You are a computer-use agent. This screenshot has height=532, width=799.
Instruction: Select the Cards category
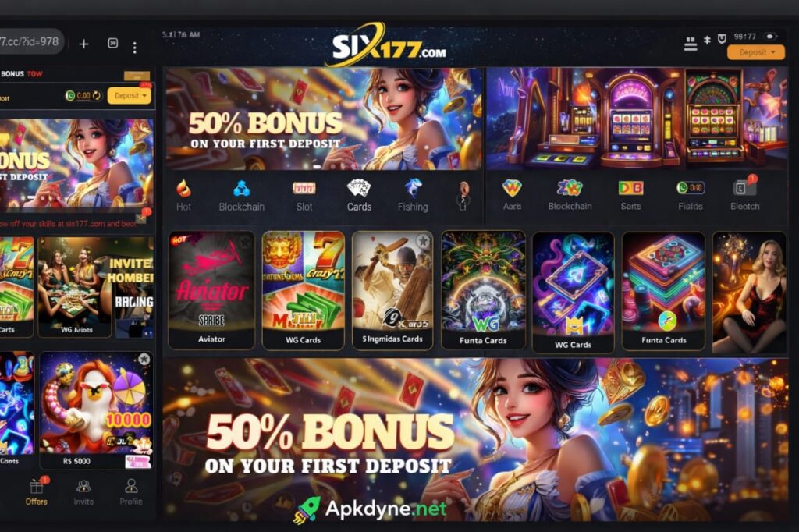coord(359,195)
